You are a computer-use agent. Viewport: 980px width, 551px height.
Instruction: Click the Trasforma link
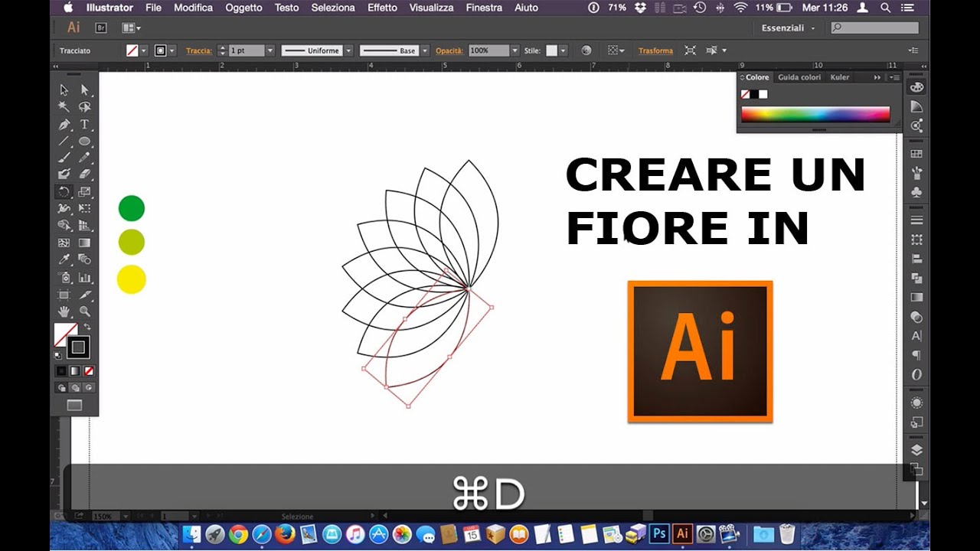pyautogui.click(x=655, y=51)
